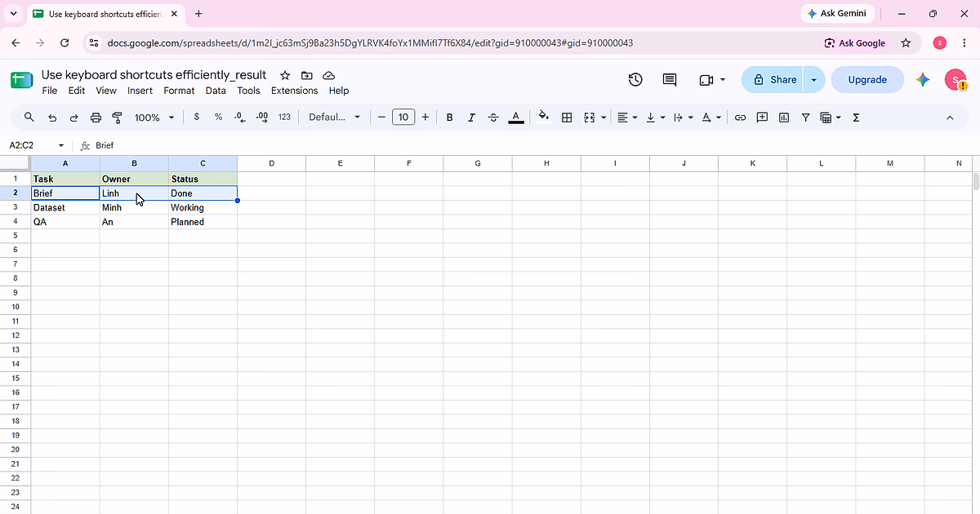Insert a comment from toolbar

coord(762,117)
